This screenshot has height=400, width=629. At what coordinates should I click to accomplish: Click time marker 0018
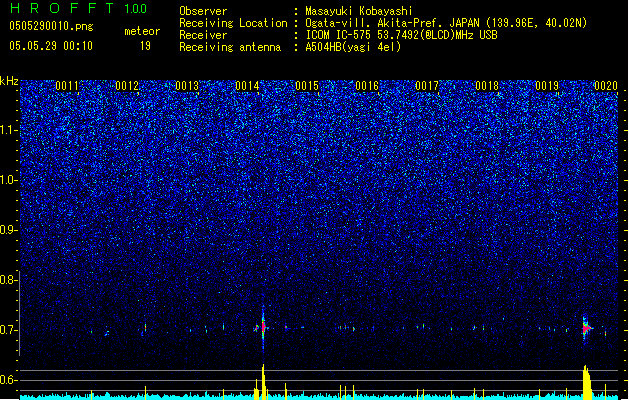(487, 86)
